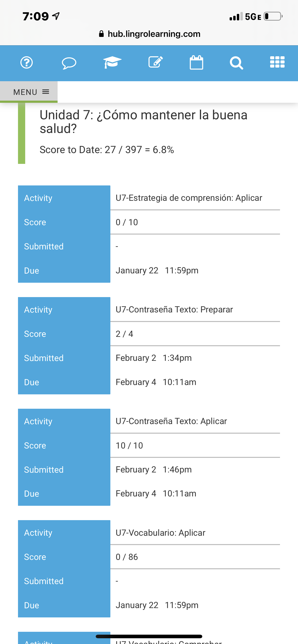This screenshot has height=644, width=298.
Task: Tap the Unidad 7 unit heading
Action: coord(143,122)
